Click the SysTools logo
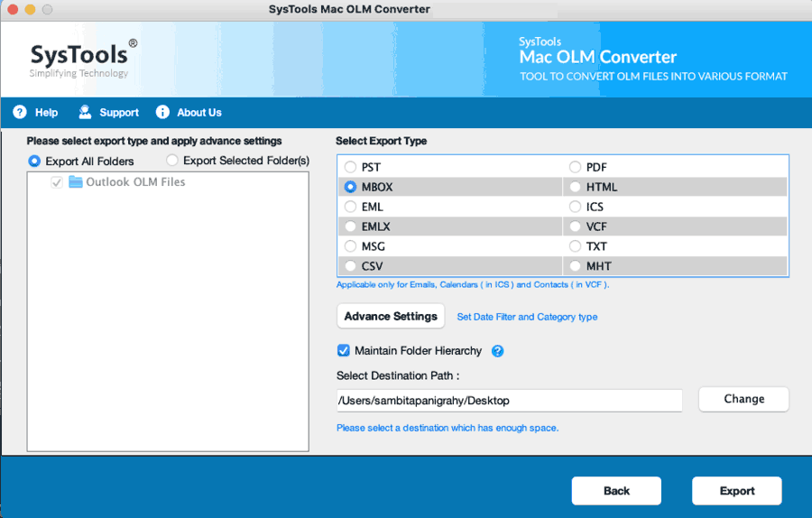This screenshot has width=812, height=518. [83, 59]
